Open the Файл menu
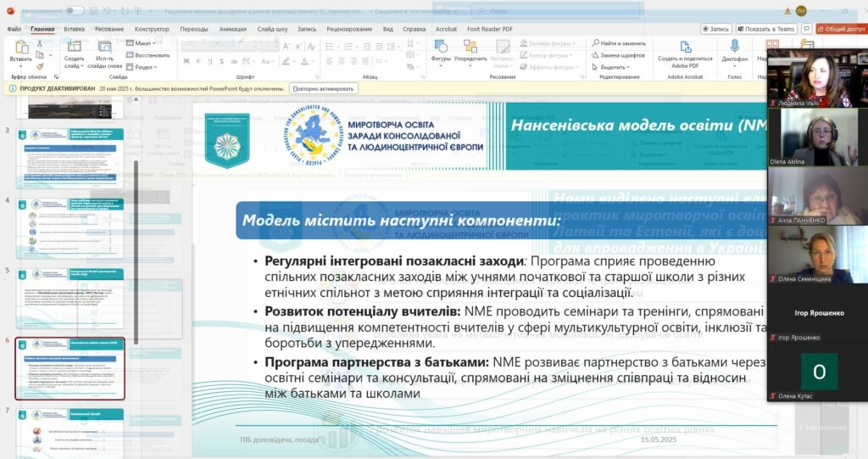Screen dimensions: 868x459 [x=14, y=29]
